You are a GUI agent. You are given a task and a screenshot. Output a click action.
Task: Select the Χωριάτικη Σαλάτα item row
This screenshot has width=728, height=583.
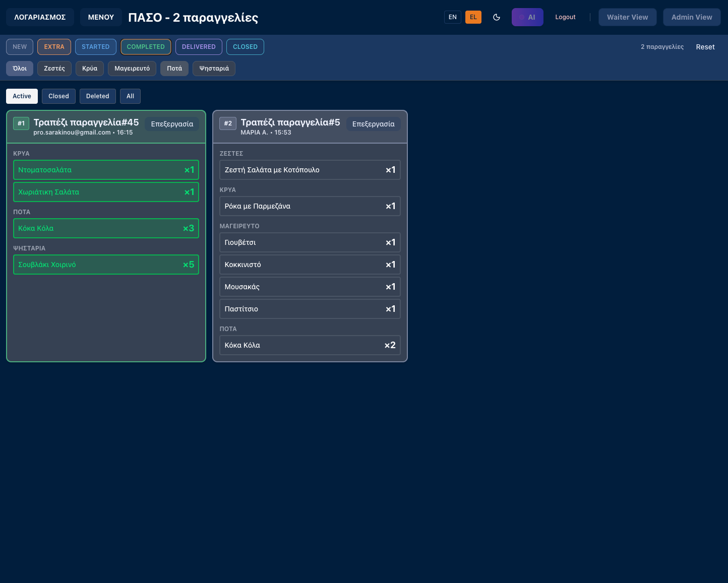106,192
